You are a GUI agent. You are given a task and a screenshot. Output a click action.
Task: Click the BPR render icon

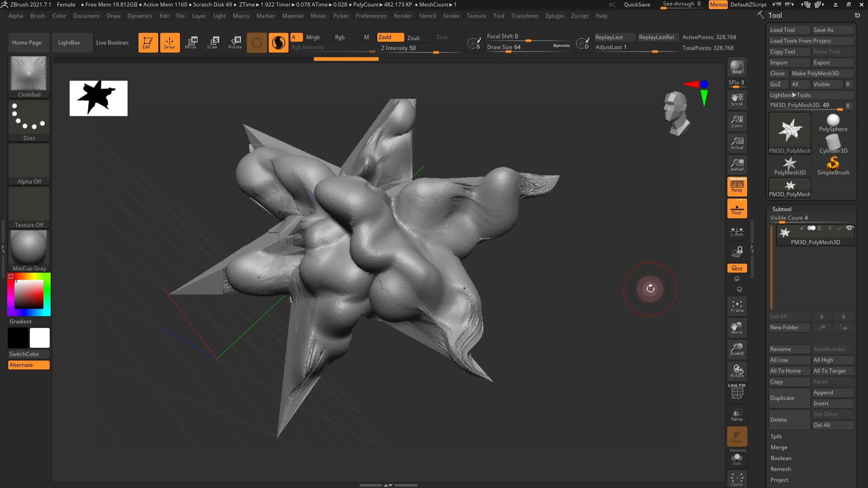(x=737, y=67)
